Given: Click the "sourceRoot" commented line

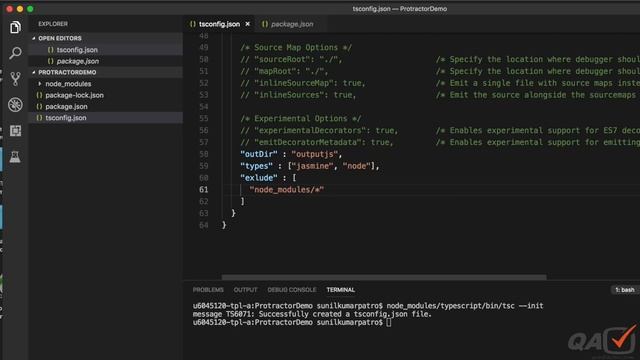Looking at the screenshot, I should coord(291,60).
